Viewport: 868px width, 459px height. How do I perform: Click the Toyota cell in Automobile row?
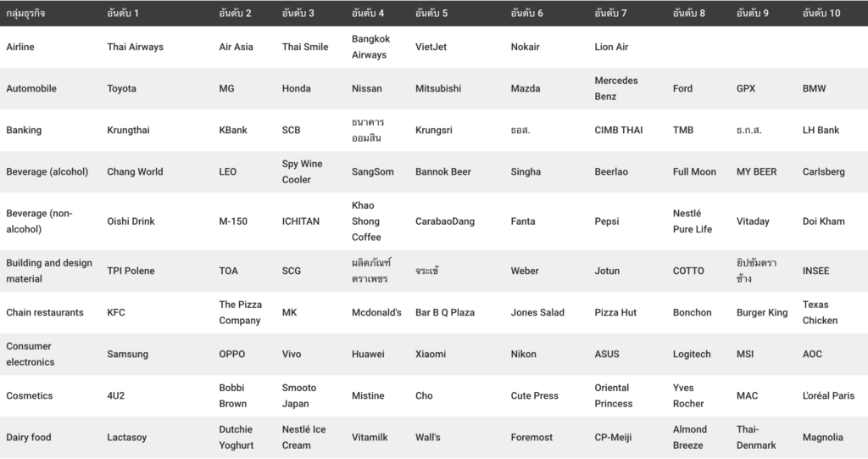pyautogui.click(x=121, y=88)
